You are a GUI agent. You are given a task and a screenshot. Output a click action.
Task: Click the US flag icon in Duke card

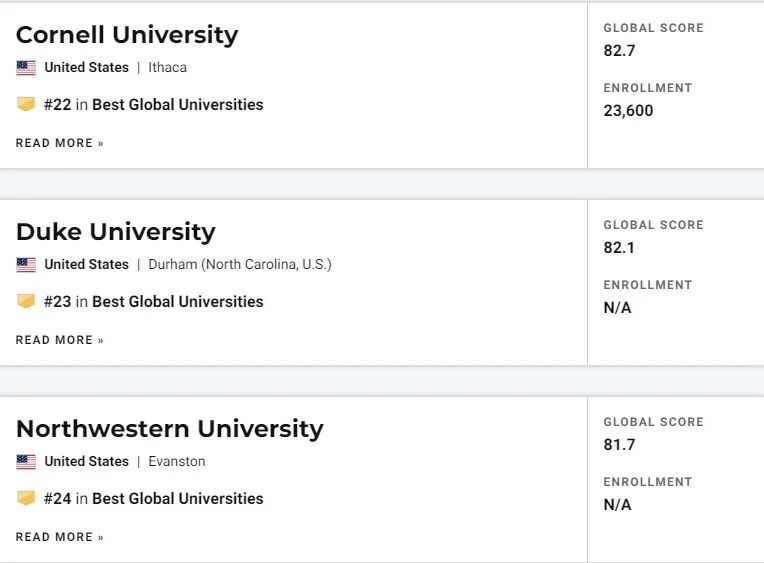tap(26, 265)
